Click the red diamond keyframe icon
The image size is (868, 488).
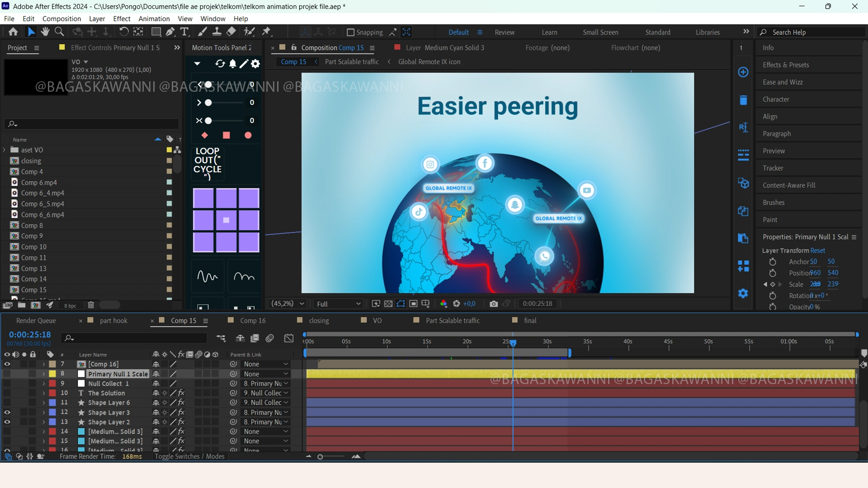pos(204,135)
